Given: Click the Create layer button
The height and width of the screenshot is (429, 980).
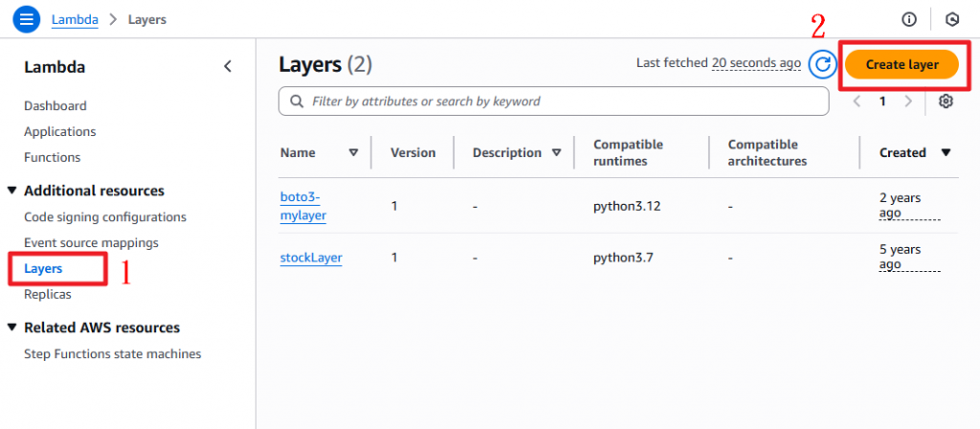Looking at the screenshot, I should (901, 64).
